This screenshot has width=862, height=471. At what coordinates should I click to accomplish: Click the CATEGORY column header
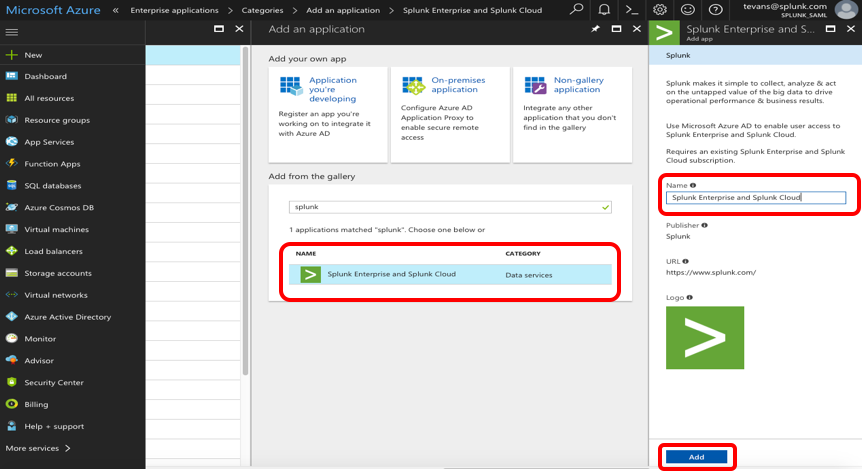pos(523,253)
